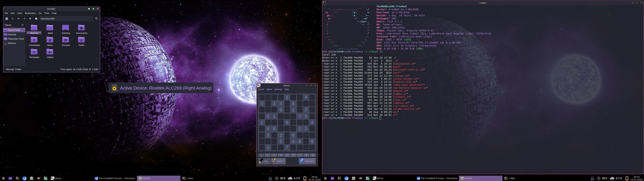
Task: Open the Go menu in file manager
Action: point(40,13)
